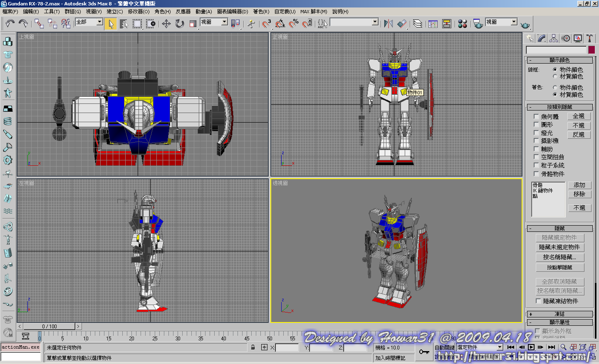Switch to the Hierarchy command panel tab

[554, 38]
